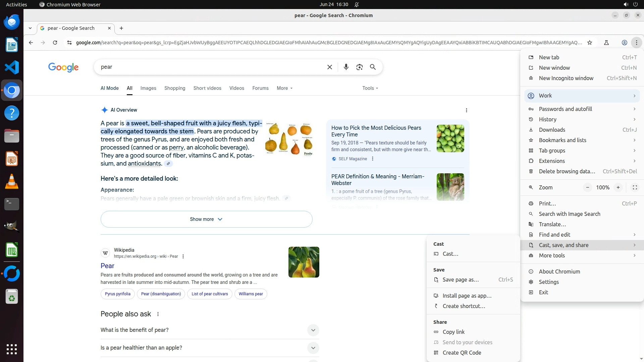The image size is (644, 362).
Task: Open the profile avatar icon in toolbar
Action: click(624, 43)
